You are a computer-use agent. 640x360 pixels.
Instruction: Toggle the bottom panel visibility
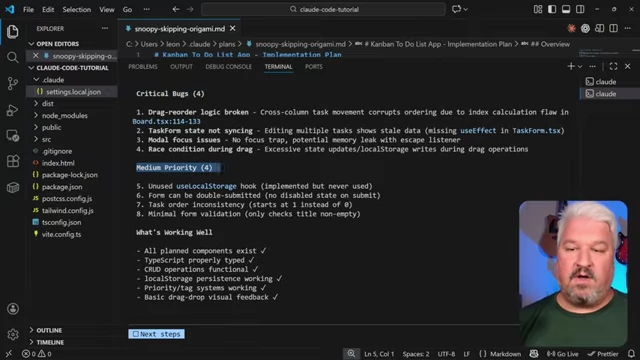click(566, 9)
